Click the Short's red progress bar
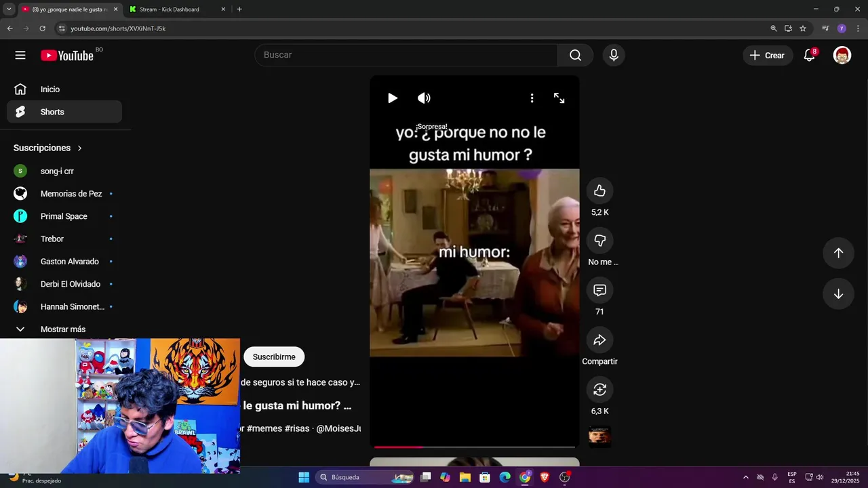 (475, 447)
